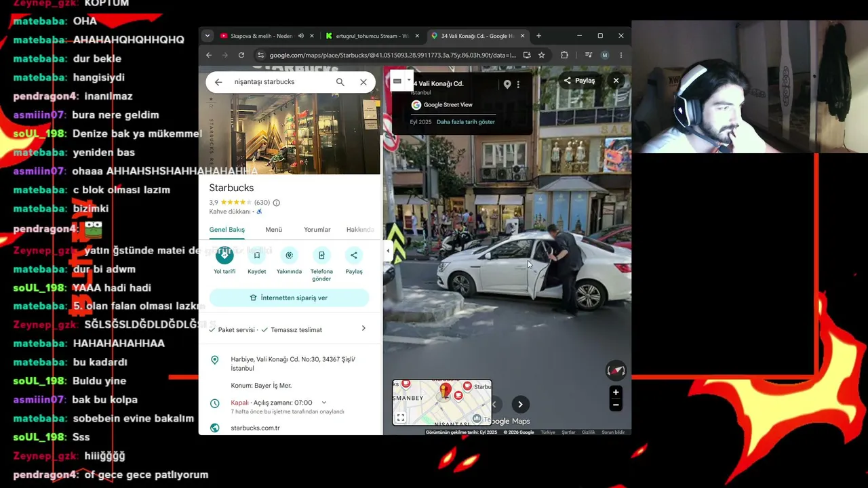Open a new browser tab

point(538,36)
